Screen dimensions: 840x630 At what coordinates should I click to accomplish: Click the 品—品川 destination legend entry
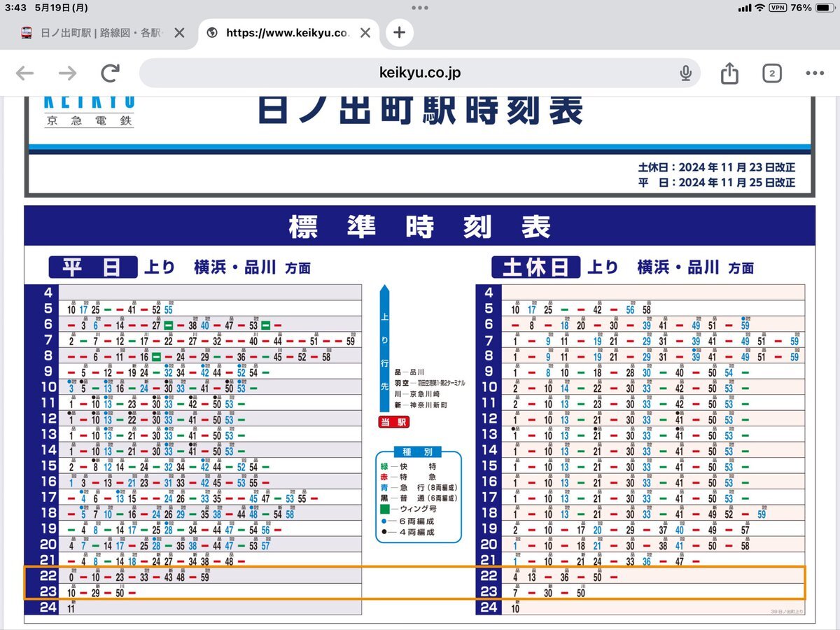(410, 373)
